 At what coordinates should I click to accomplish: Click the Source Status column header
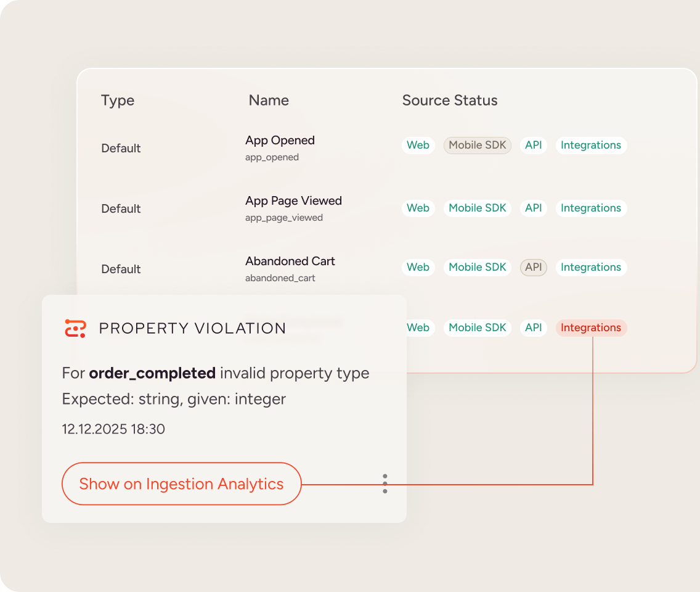(x=449, y=101)
